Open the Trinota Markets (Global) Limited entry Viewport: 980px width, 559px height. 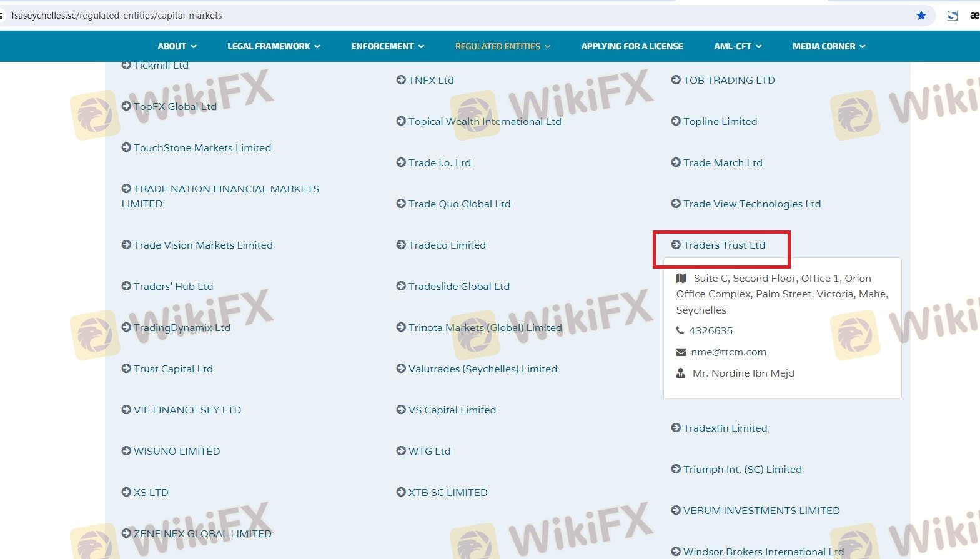point(485,327)
